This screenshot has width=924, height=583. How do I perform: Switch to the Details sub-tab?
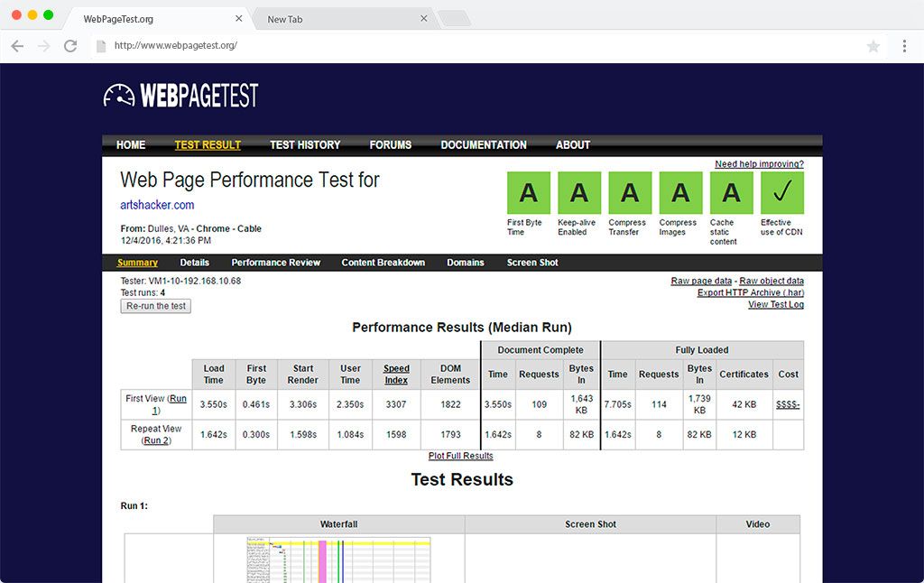[195, 263]
